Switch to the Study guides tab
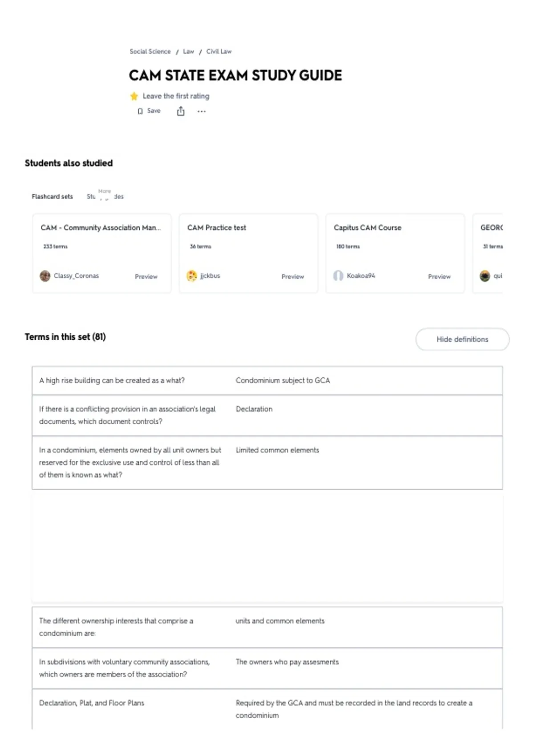Image resolution: width=534 pixels, height=756 pixels. pyautogui.click(x=105, y=197)
